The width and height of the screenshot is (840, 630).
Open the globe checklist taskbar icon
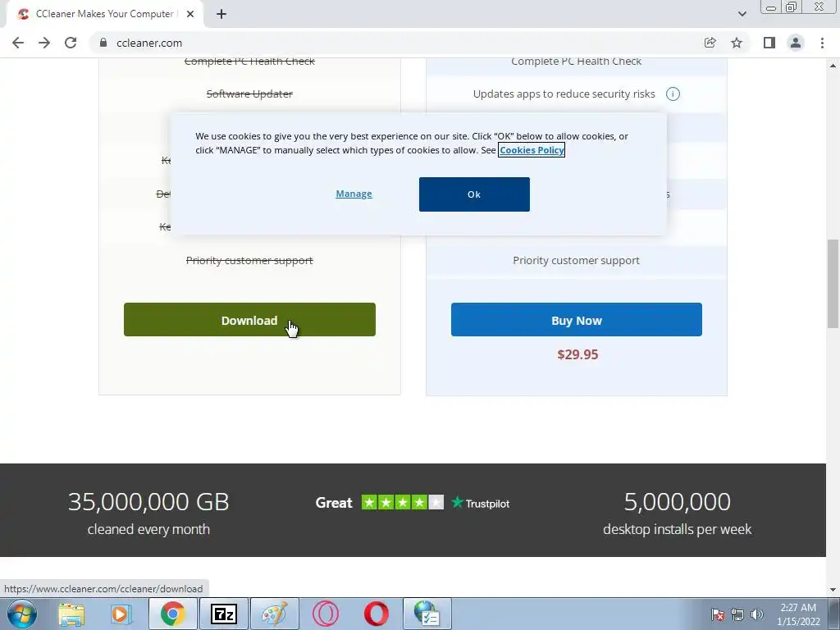427,614
